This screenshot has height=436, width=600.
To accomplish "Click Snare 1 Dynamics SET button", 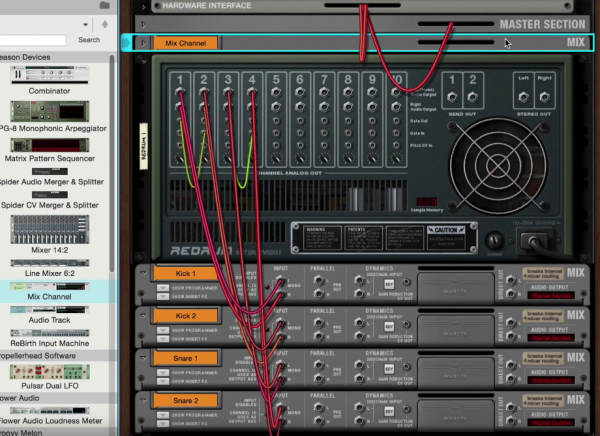I will coord(389,369).
